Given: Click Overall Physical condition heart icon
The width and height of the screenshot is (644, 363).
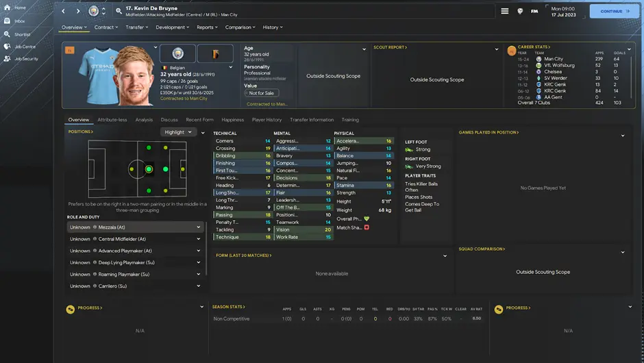Looking at the screenshot, I should pos(367,219).
